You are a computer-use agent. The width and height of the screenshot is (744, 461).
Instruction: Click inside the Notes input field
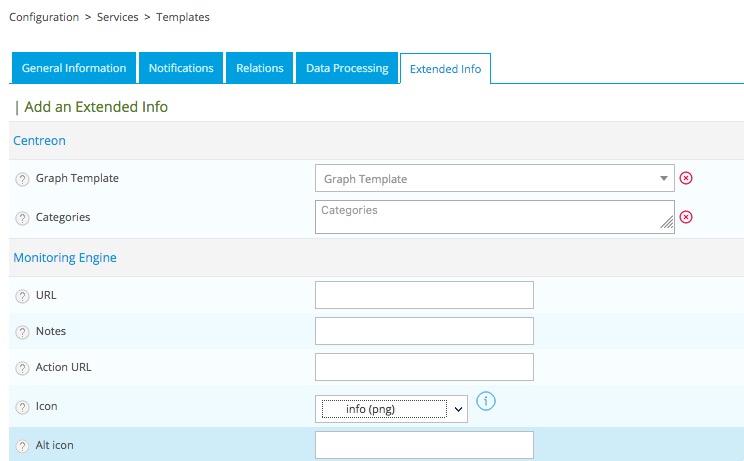coord(424,331)
